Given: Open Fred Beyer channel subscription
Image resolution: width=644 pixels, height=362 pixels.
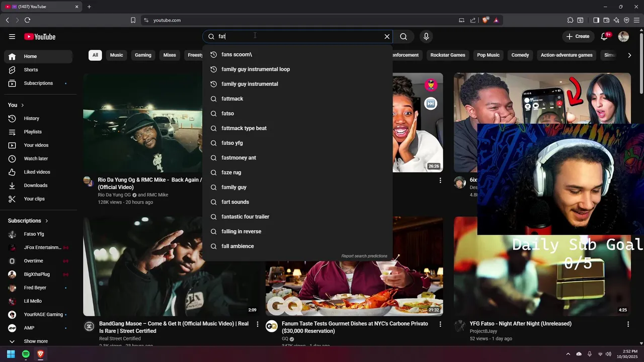Looking at the screenshot, I should click(x=38, y=288).
